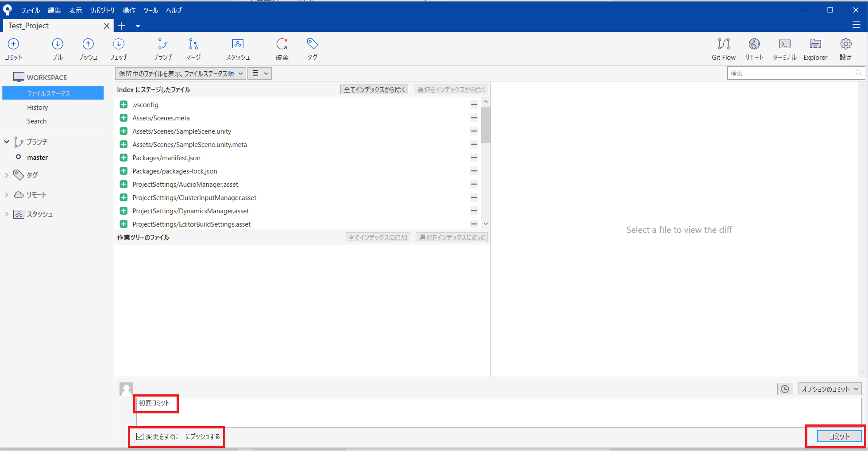Image resolution: width=868 pixels, height=451 pixels.
Task: Expand the タグ section in sidebar
Action: 7,175
